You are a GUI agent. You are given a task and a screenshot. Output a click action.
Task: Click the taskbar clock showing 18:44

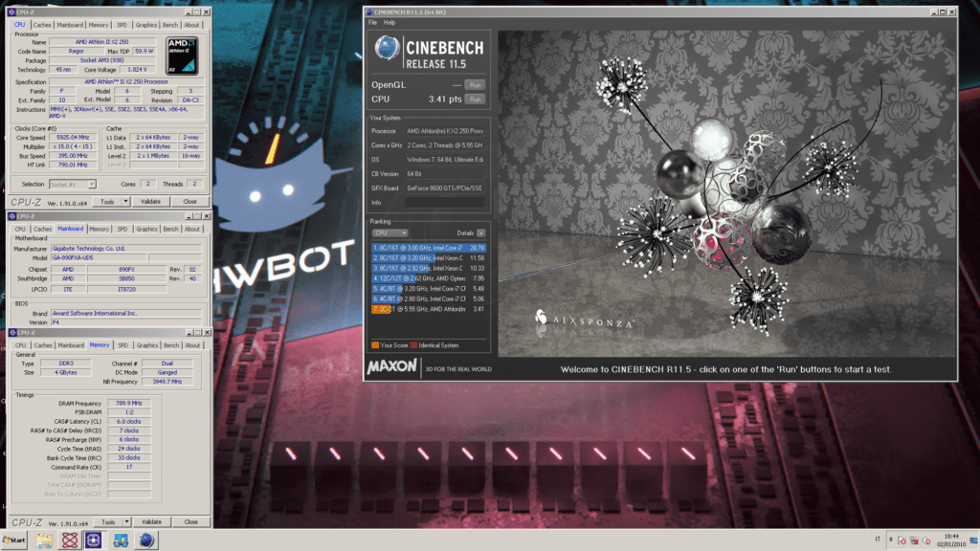tap(951, 540)
